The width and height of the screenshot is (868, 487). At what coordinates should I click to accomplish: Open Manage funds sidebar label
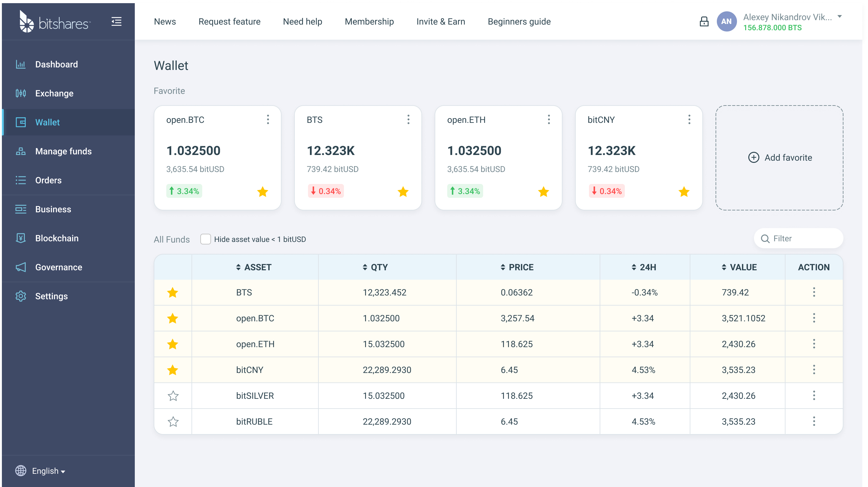(x=63, y=151)
